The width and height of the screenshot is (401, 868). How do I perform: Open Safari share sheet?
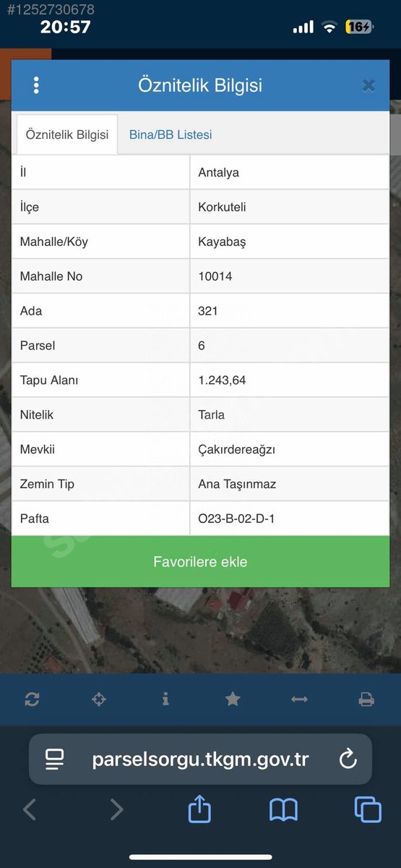[199, 808]
